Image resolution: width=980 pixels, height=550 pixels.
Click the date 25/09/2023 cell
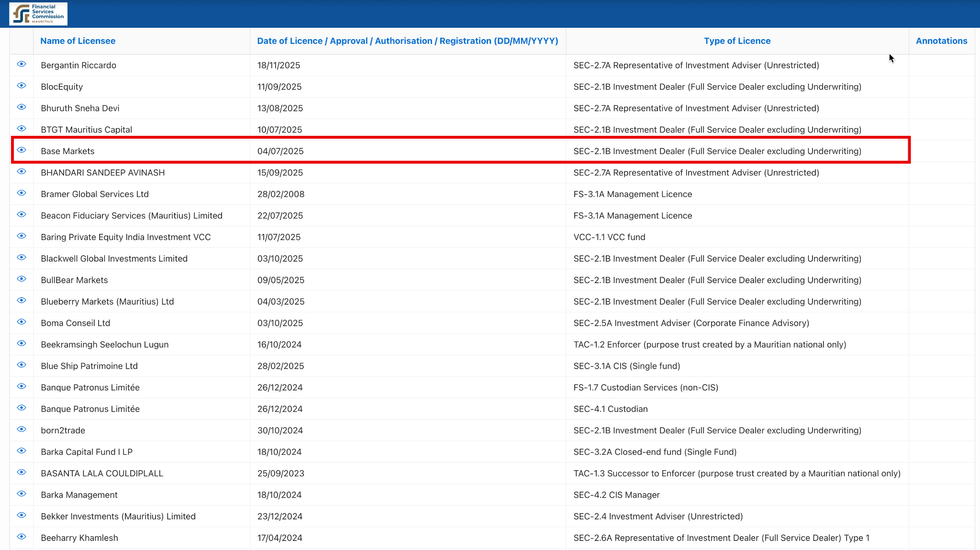pos(408,473)
